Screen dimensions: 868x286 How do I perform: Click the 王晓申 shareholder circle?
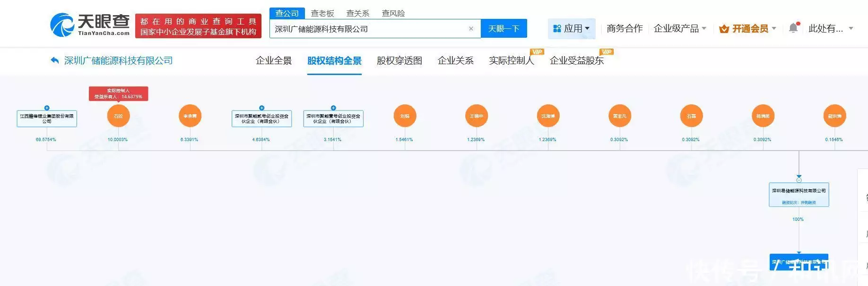[x=477, y=116]
